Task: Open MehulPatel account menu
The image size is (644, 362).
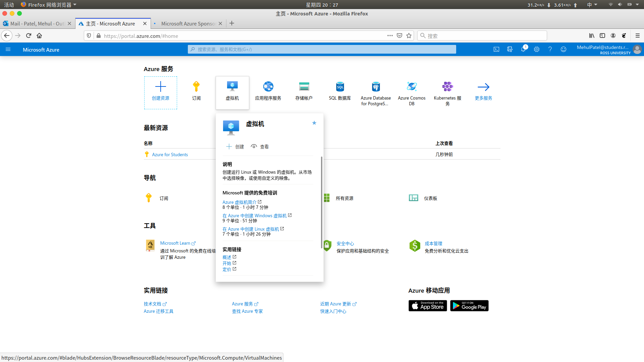Action: (609, 50)
